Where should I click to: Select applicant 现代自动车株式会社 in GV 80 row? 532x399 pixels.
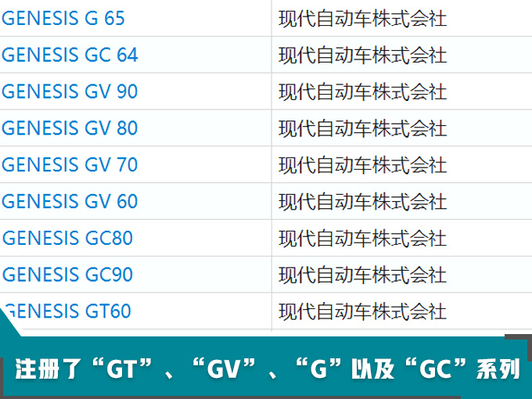pos(362,128)
